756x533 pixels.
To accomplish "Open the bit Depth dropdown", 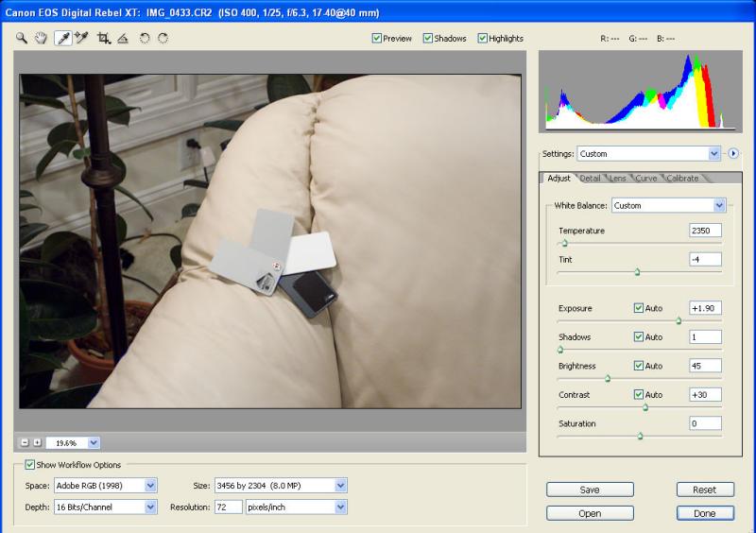I will [x=105, y=507].
